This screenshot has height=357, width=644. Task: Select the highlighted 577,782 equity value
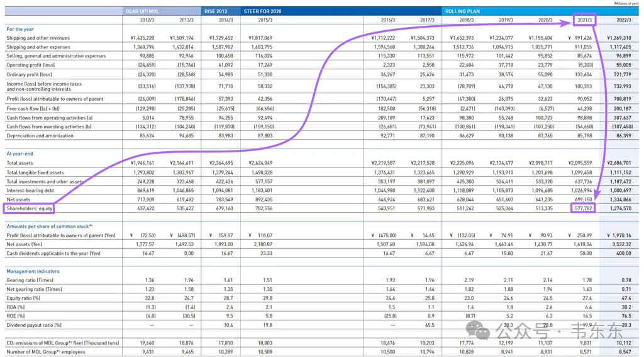point(583,208)
